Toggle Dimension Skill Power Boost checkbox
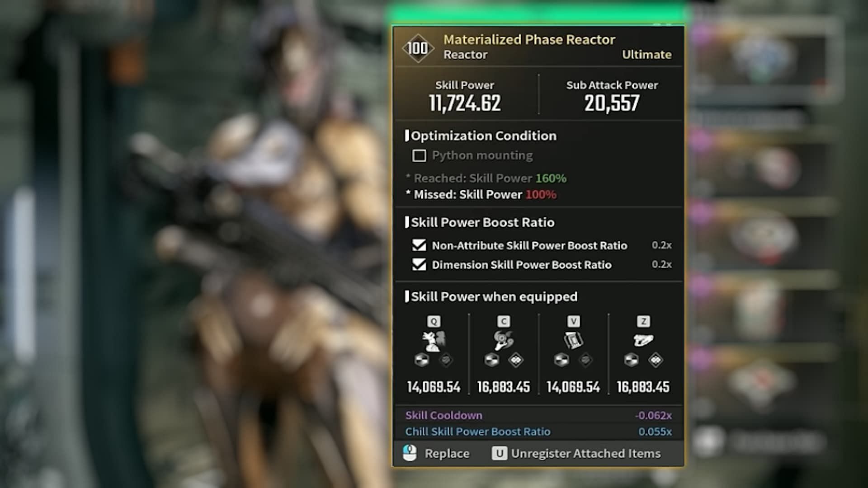 click(x=419, y=264)
